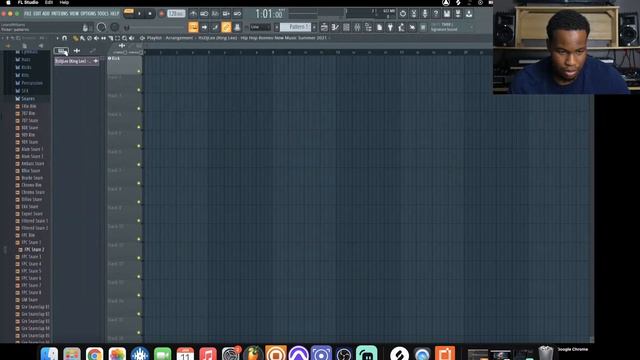Mute Track 3 using its green light
This screenshot has width=640, height=360.
(x=139, y=109)
